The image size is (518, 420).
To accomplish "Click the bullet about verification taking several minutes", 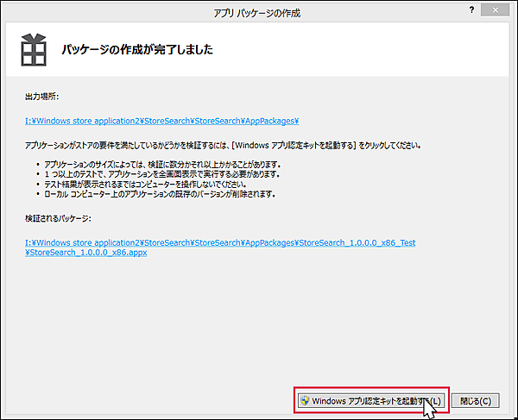I will click(x=162, y=165).
